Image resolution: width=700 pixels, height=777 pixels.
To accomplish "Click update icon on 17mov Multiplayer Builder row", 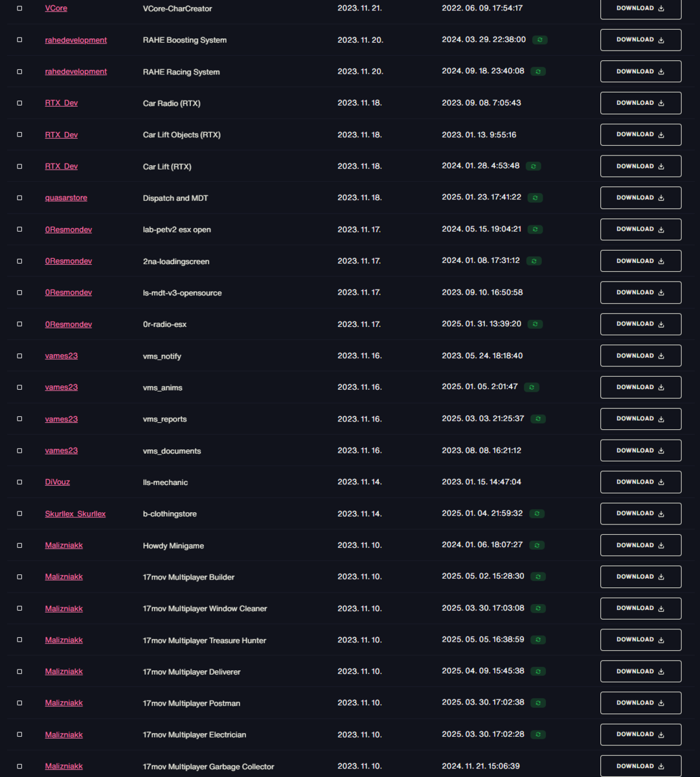I will pyautogui.click(x=538, y=577).
